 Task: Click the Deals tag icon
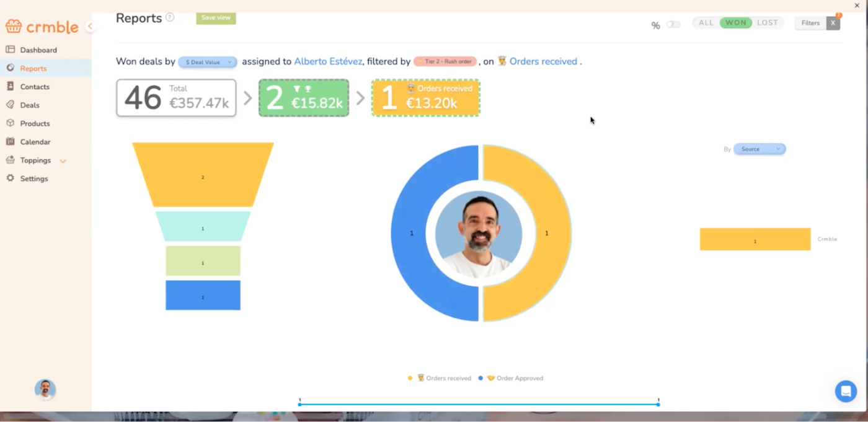pyautogui.click(x=10, y=105)
